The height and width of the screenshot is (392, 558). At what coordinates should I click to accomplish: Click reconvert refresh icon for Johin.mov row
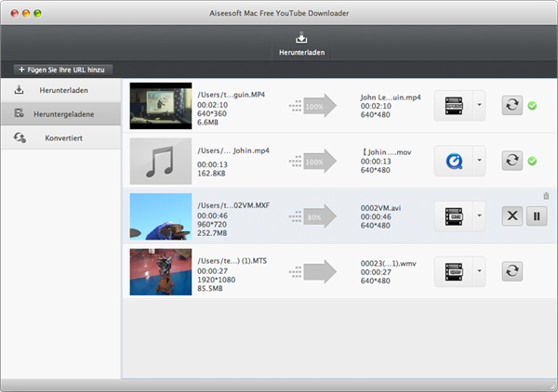pyautogui.click(x=512, y=161)
